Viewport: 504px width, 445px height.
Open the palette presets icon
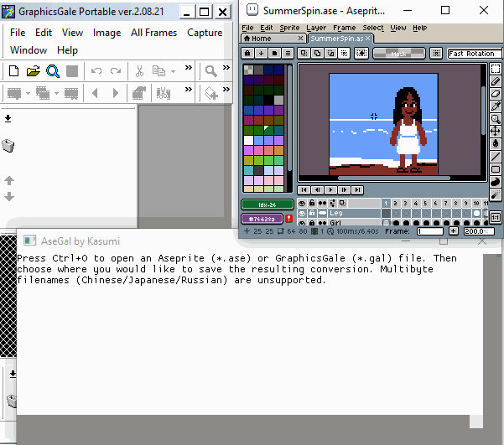(274, 53)
